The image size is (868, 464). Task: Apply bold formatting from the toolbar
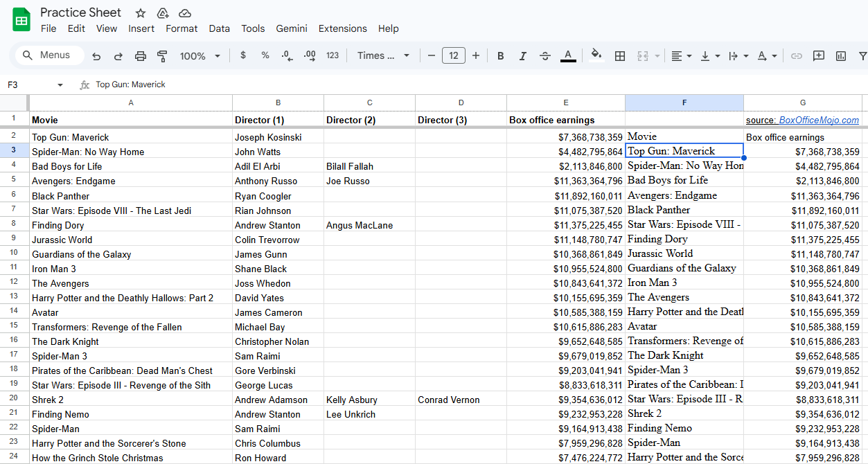[x=500, y=55]
